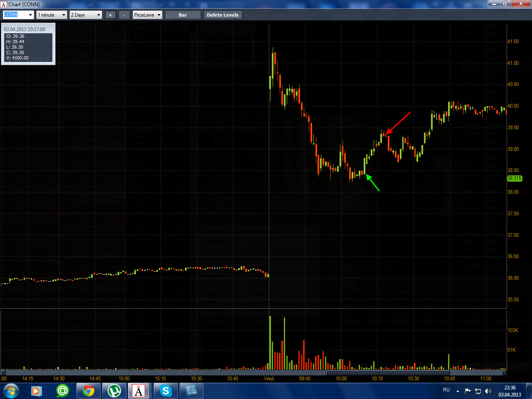
Task: Click the Delete Levels button
Action: 223,15
